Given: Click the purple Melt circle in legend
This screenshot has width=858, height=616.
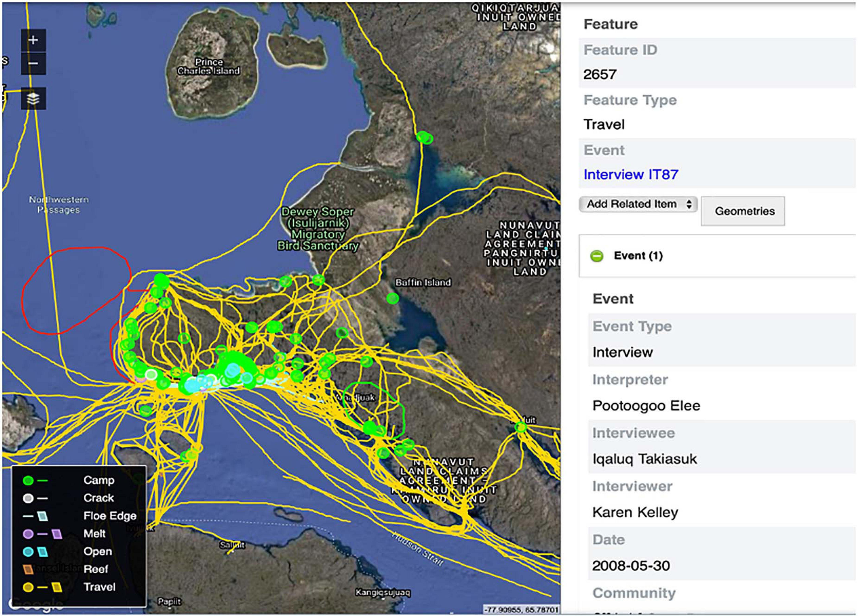Looking at the screenshot, I should 28,534.
